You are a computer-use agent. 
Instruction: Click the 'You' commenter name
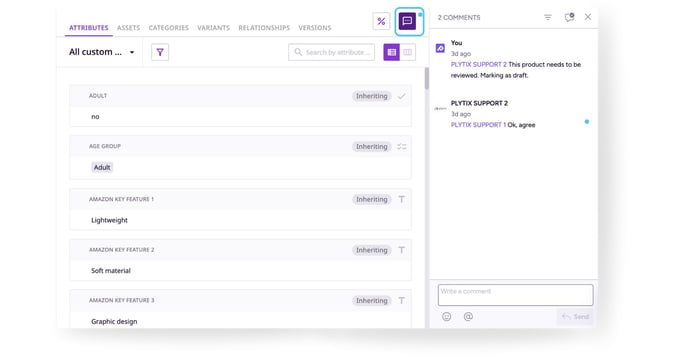tap(456, 43)
